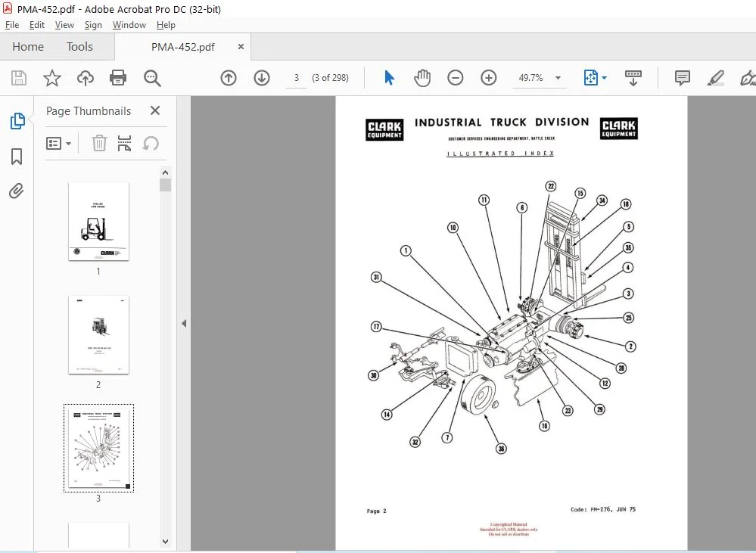756x553 pixels.
Task: Open the zoom level dropdown
Action: tap(558, 78)
